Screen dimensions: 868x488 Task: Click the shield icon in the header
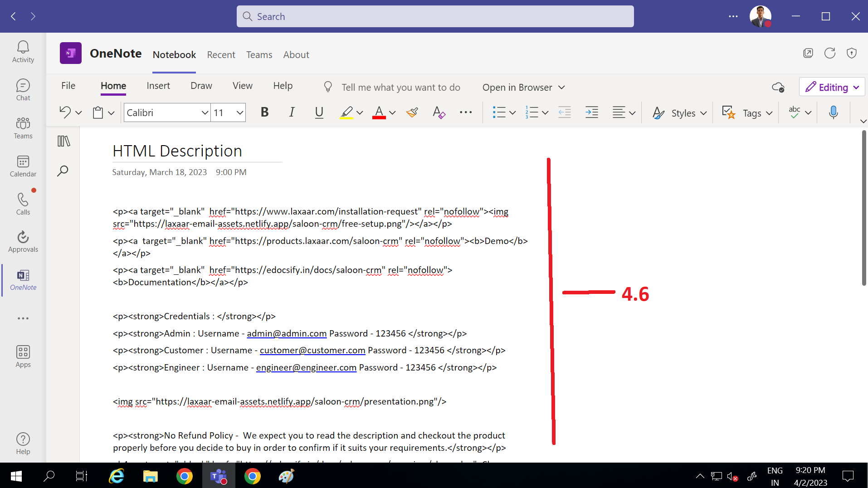(x=852, y=53)
